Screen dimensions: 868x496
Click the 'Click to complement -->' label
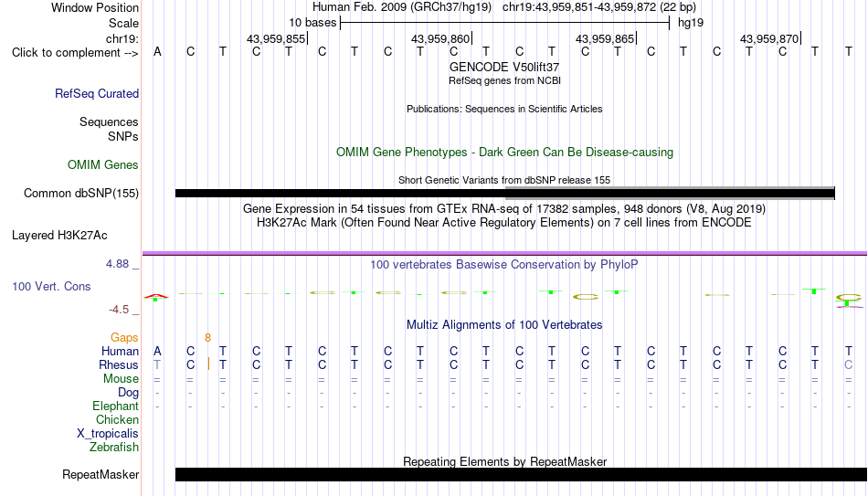(x=75, y=53)
